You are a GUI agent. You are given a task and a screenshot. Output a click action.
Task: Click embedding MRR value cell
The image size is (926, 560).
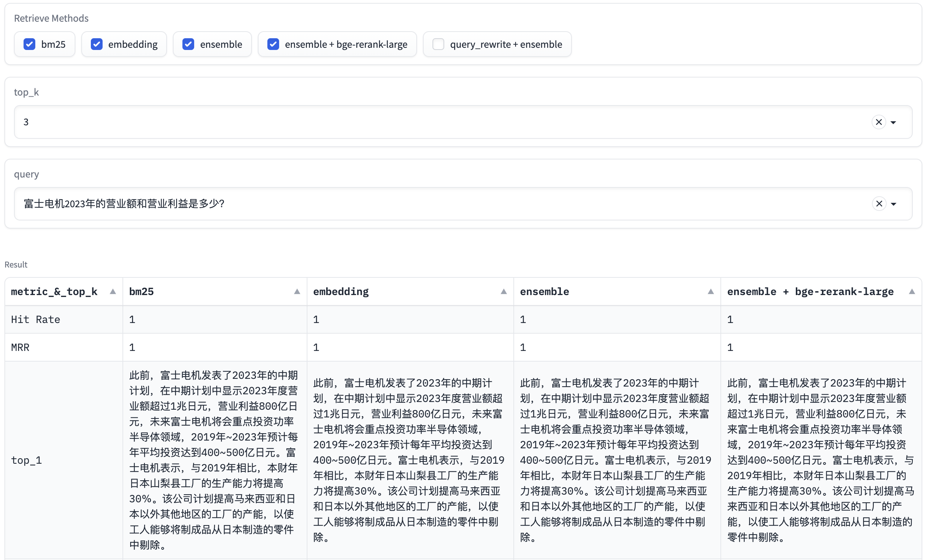coord(410,347)
